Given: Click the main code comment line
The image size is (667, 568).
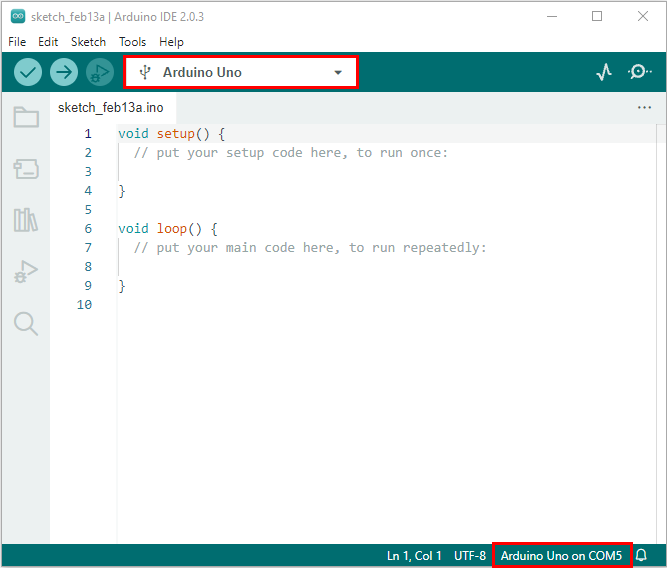Looking at the screenshot, I should point(310,248).
